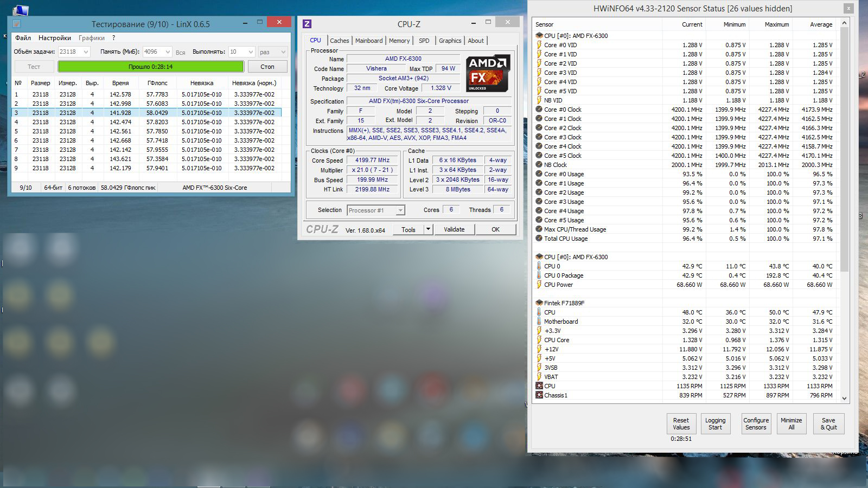Click the scroll up arrow in HWiNFO64

pyautogui.click(x=844, y=23)
